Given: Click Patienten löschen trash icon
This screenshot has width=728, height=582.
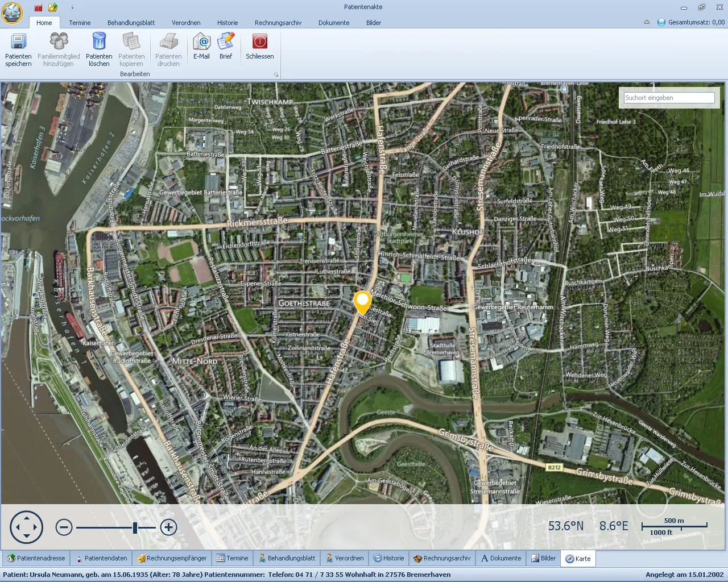Looking at the screenshot, I should (x=99, y=42).
